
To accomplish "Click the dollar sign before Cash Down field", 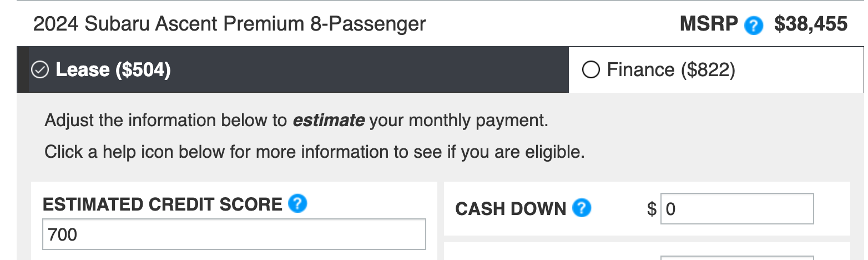I will [x=652, y=209].
